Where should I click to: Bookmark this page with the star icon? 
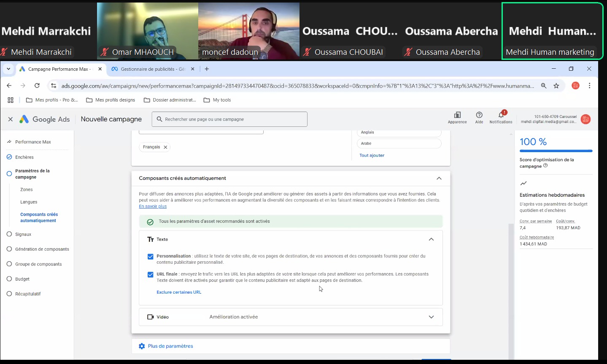(x=556, y=86)
